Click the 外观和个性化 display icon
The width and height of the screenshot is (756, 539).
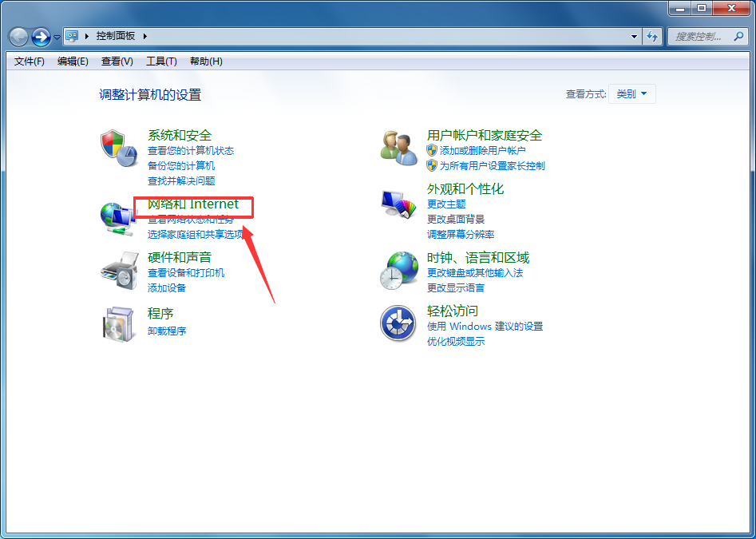point(398,202)
